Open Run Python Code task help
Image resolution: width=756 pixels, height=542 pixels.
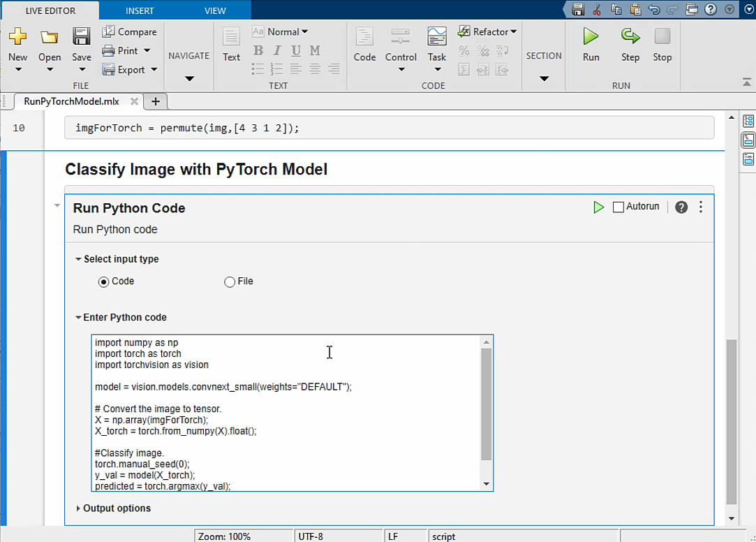[681, 207]
